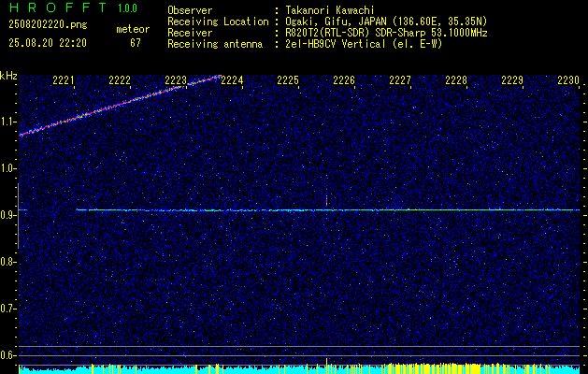This screenshot has height=374, width=588.
Task: Click the meteor label
Action: click(133, 29)
